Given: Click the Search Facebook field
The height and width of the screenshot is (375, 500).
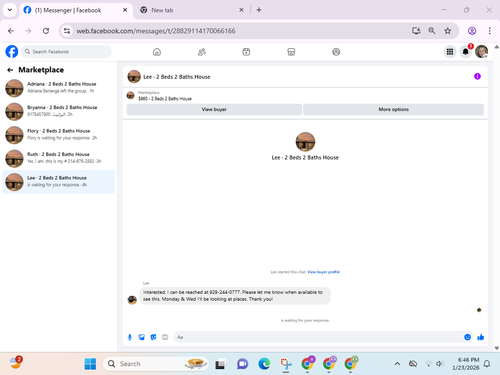Looking at the screenshot, I should pyautogui.click(x=67, y=52).
